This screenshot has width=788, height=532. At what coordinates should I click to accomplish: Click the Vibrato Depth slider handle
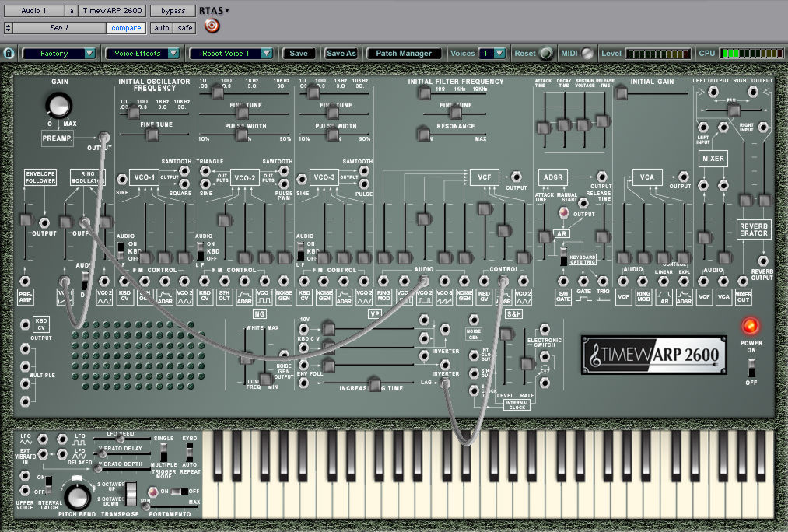[97, 468]
